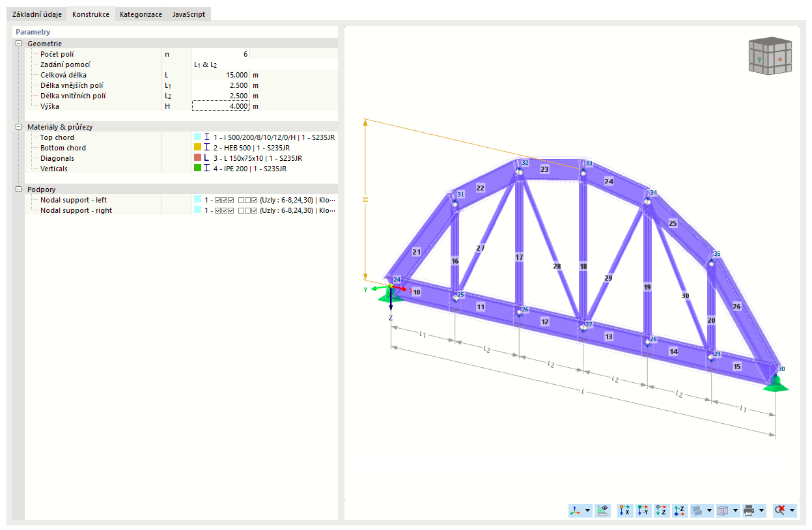Click the Počet polí value field 6
The width and height of the screenshot is (812, 530).
click(220, 54)
